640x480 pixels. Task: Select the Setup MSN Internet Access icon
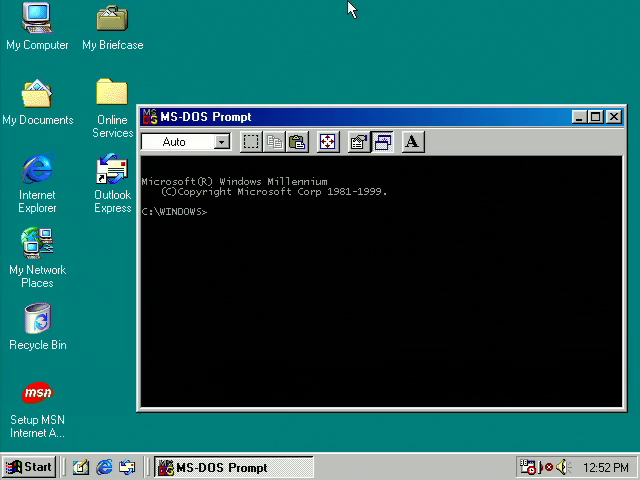click(x=37, y=409)
